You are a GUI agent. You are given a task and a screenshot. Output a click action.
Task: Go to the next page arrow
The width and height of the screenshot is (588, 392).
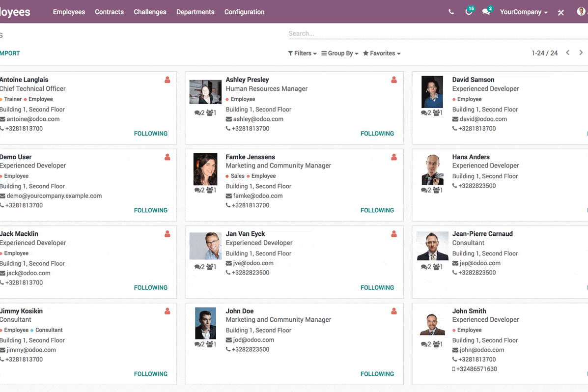581,53
